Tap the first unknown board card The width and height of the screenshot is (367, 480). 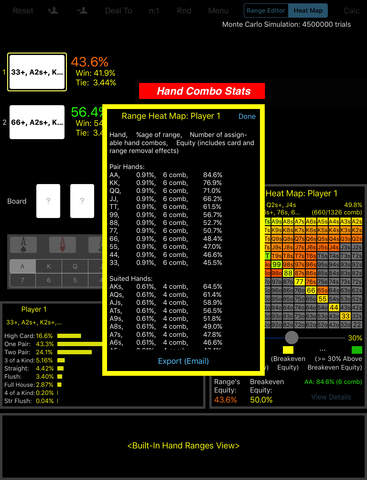(48, 201)
